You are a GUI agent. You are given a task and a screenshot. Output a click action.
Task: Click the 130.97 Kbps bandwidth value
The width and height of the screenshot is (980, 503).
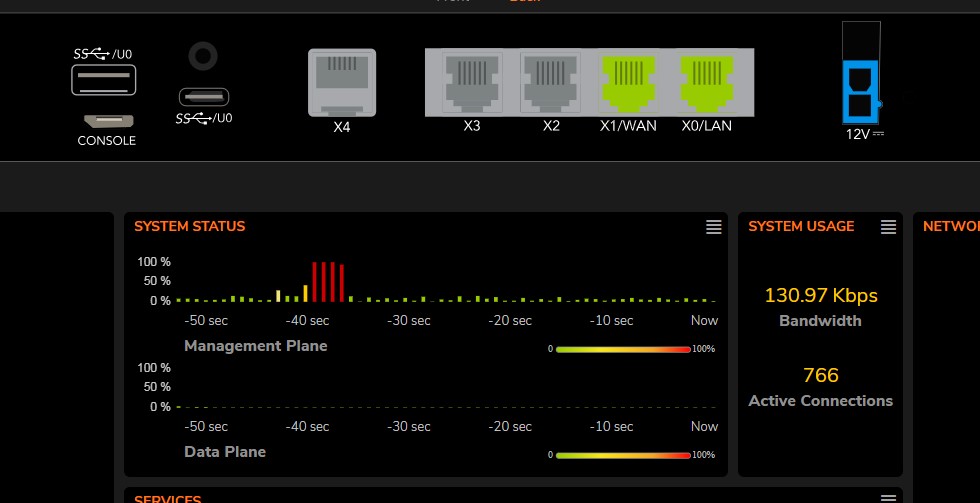point(821,295)
